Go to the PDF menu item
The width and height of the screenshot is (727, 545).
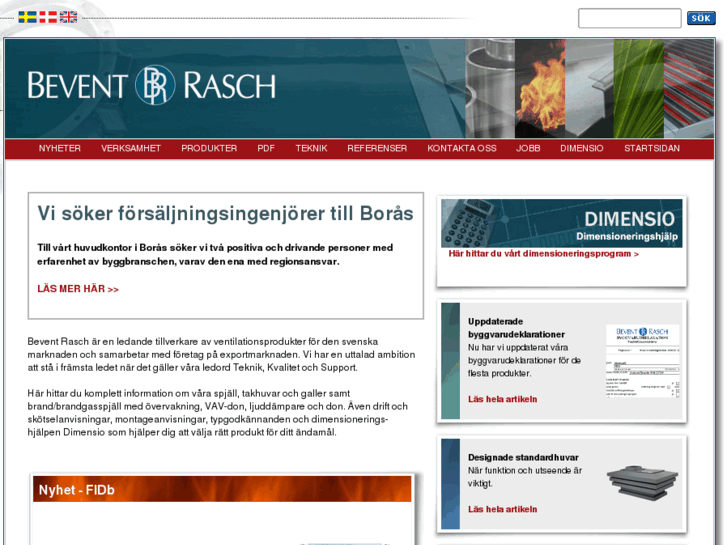point(266,148)
